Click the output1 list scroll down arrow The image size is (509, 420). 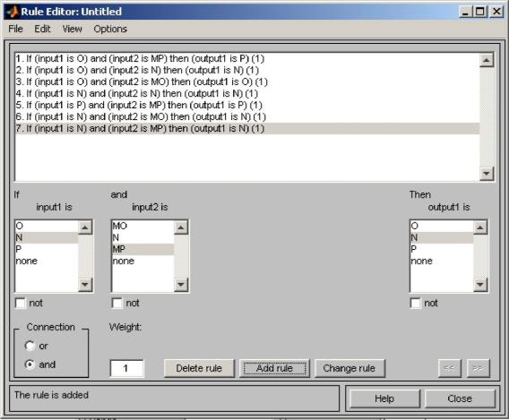[479, 285]
